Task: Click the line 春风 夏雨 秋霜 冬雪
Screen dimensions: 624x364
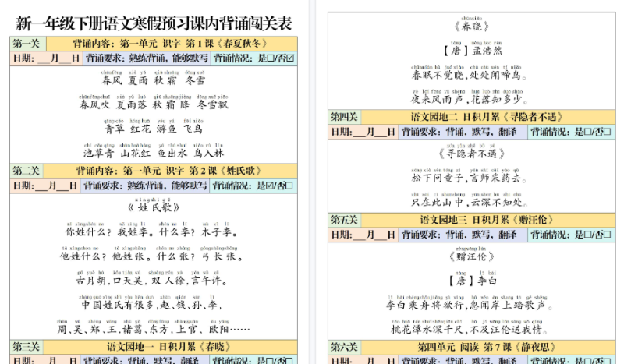Action: [154, 80]
